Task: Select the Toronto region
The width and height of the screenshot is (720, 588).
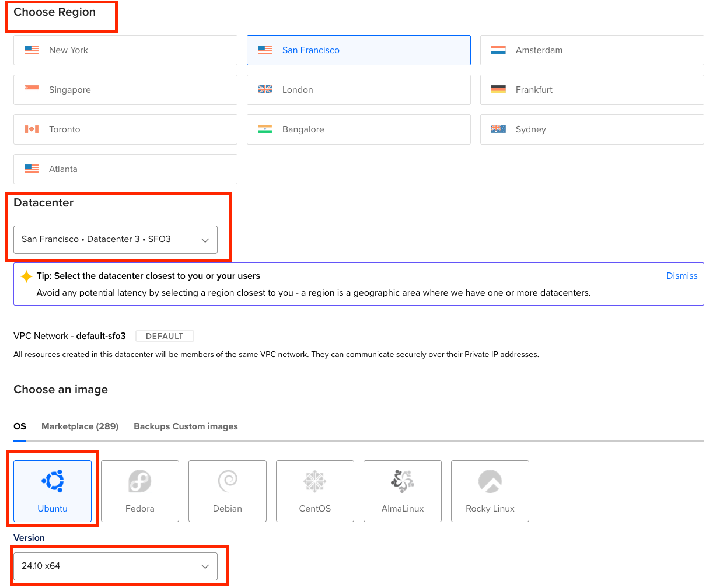Action: click(x=125, y=129)
